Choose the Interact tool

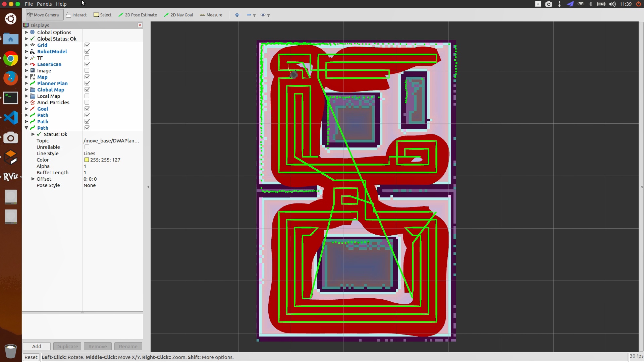[76, 15]
